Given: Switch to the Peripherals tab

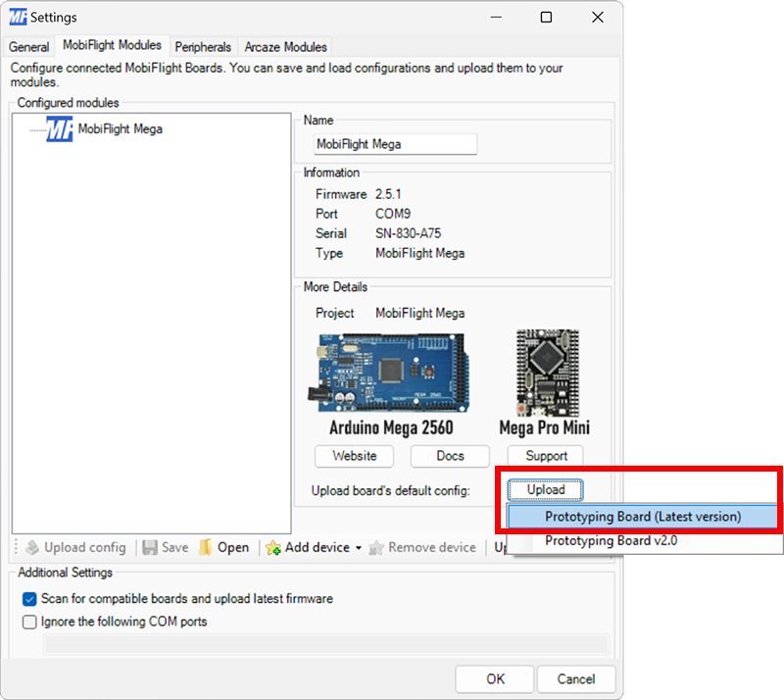Looking at the screenshot, I should (x=203, y=46).
